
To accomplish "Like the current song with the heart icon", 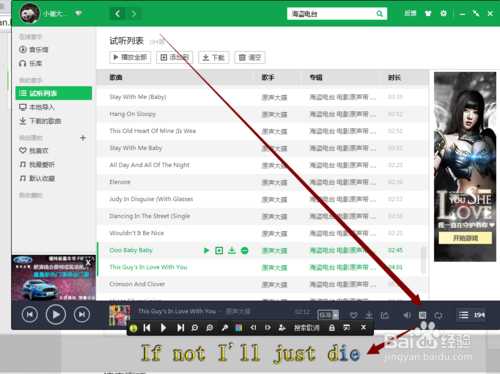I will (353, 315).
